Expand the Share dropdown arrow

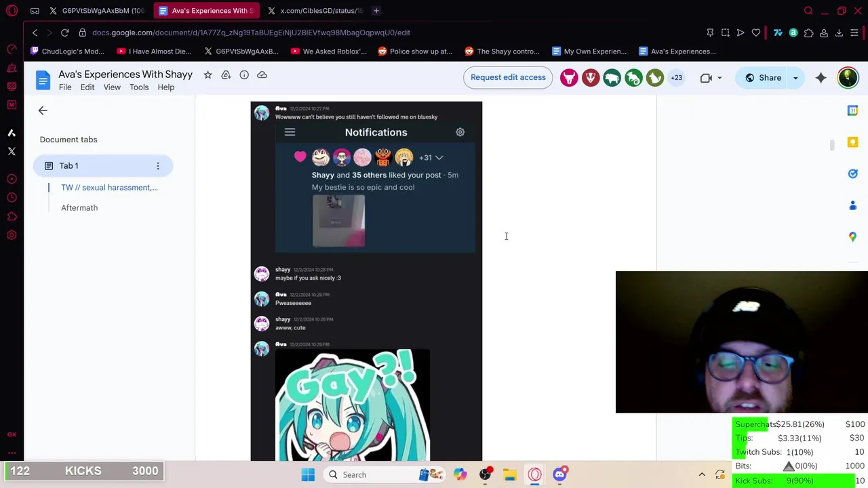(x=795, y=77)
